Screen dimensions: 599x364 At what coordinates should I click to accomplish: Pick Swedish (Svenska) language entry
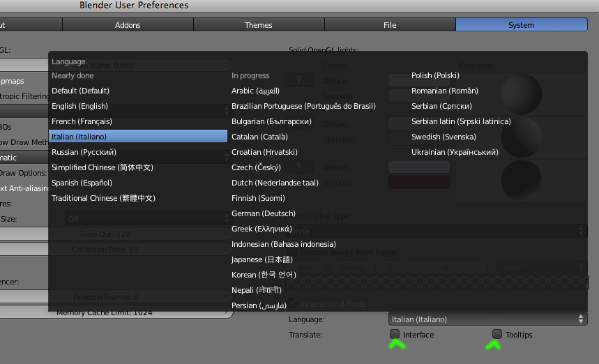[x=443, y=137]
